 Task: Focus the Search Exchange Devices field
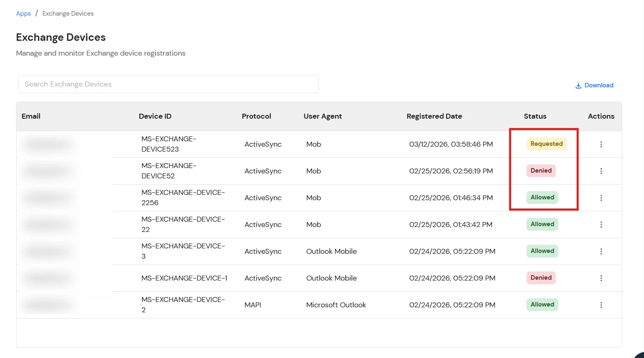click(168, 84)
